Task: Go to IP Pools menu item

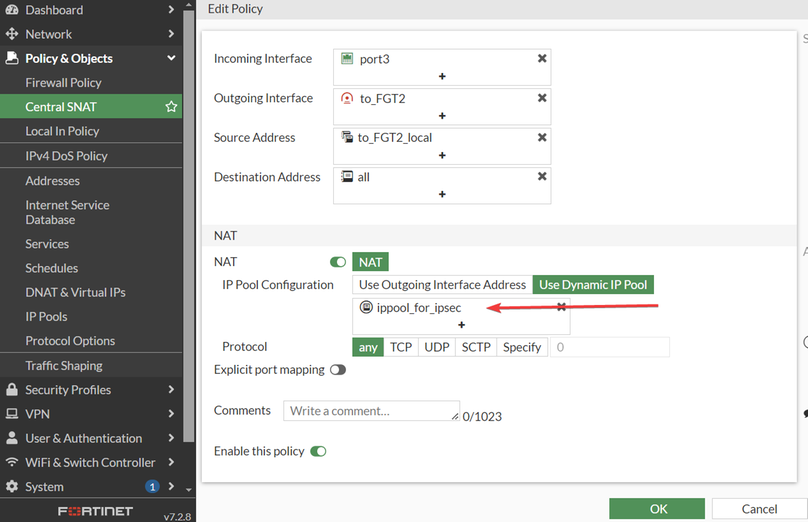Action: 46,317
